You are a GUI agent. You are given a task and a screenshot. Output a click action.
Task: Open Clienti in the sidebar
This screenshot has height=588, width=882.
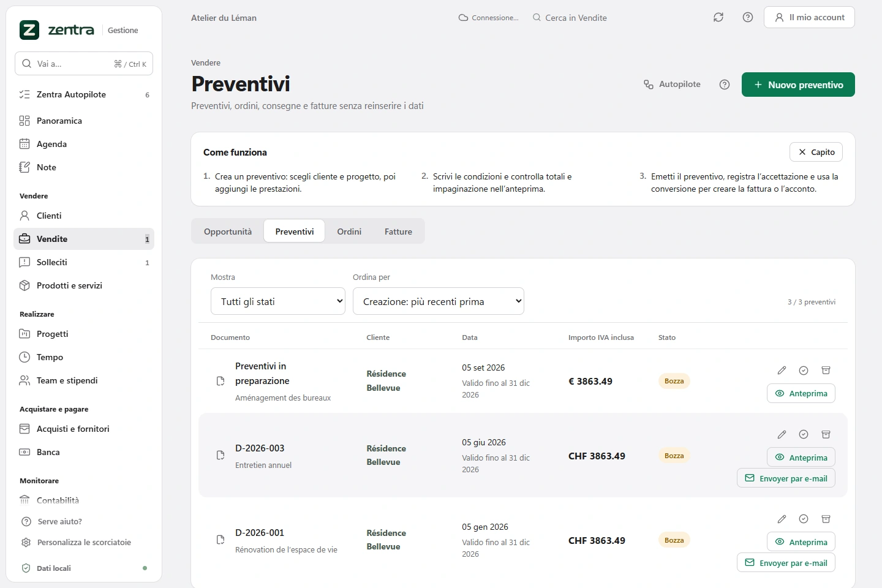pos(84,216)
